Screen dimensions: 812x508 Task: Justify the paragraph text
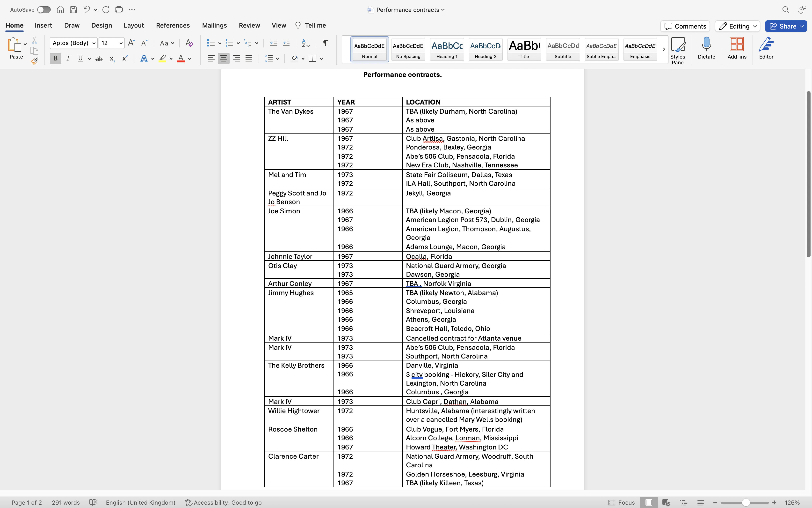249,59
